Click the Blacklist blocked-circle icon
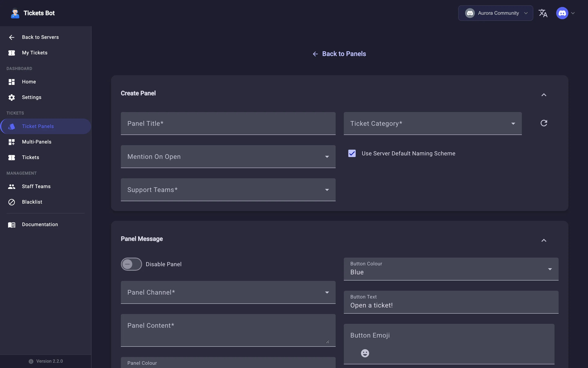Viewport: 588px width, 368px height. click(12, 202)
